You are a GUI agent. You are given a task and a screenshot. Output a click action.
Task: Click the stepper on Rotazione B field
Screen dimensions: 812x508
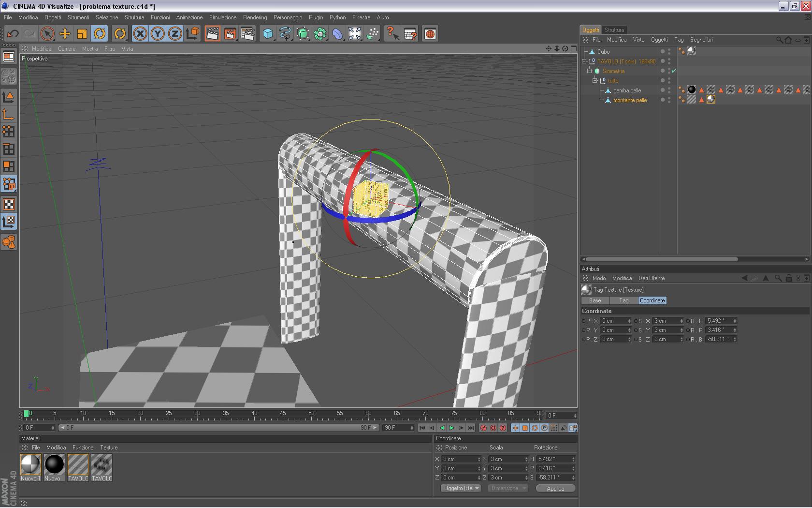[x=573, y=478]
